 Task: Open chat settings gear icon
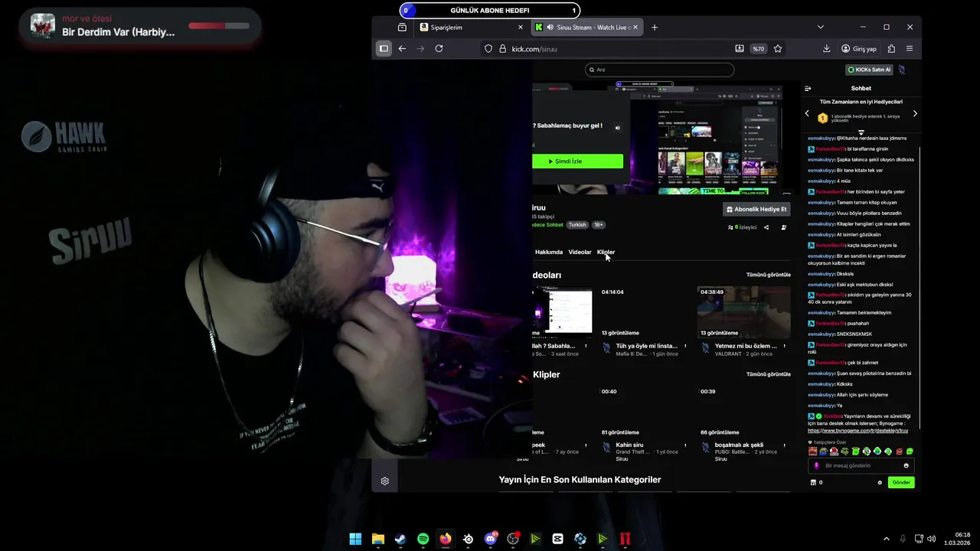pyautogui.click(x=880, y=482)
